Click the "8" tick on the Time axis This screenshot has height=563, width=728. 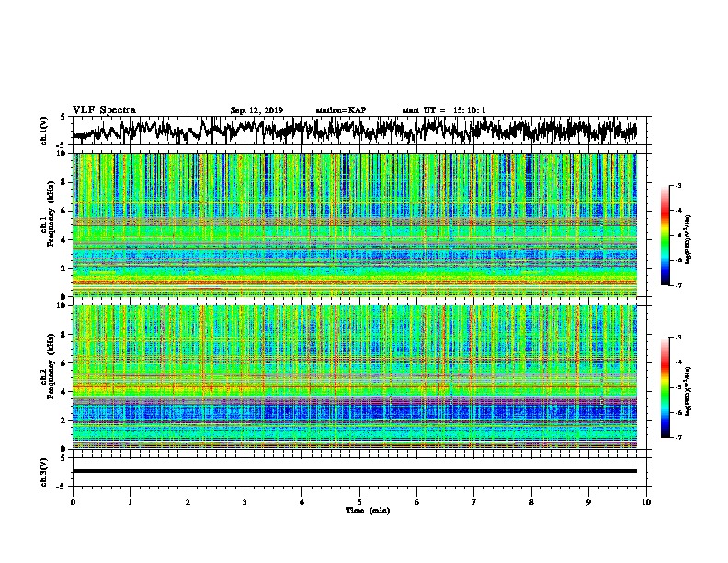[531, 502]
